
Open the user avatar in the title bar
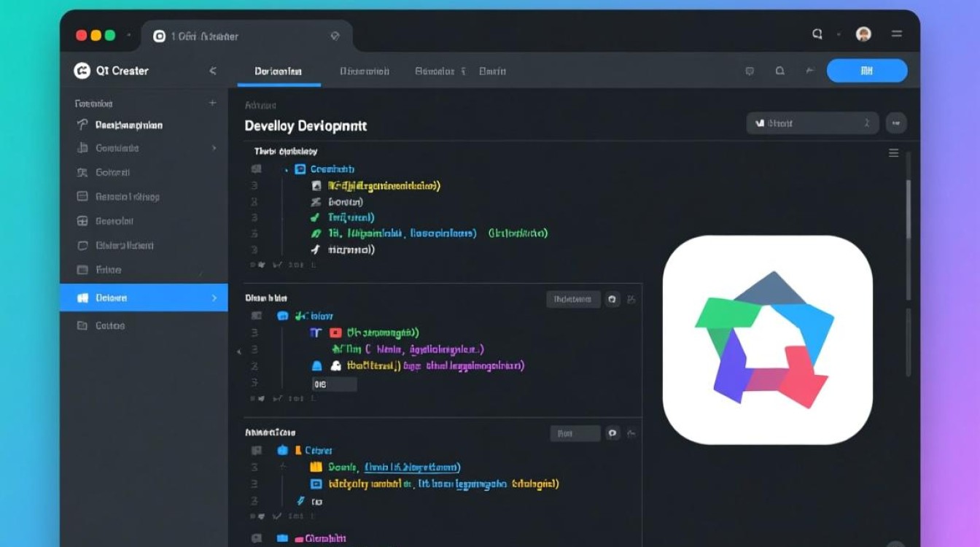pyautogui.click(x=863, y=34)
